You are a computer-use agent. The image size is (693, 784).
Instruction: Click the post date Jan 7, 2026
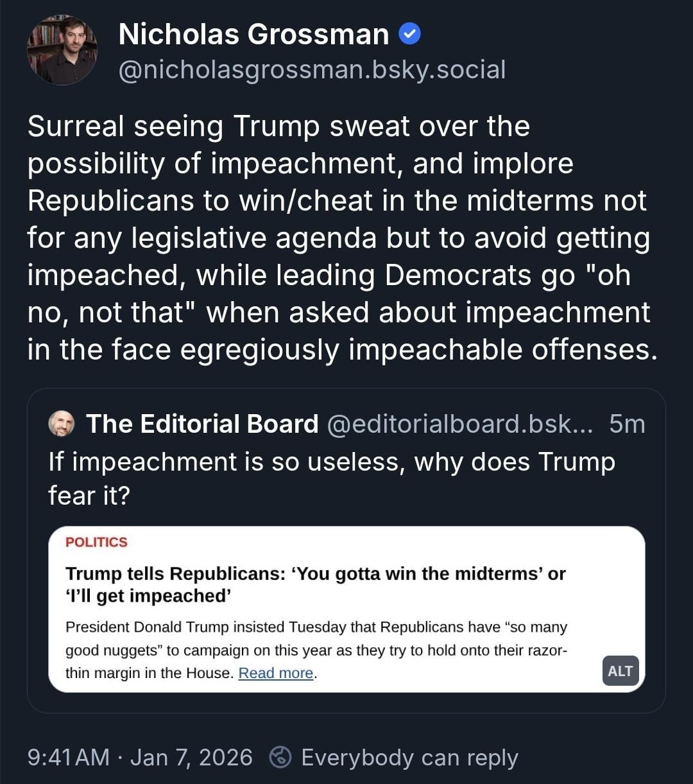click(x=191, y=758)
